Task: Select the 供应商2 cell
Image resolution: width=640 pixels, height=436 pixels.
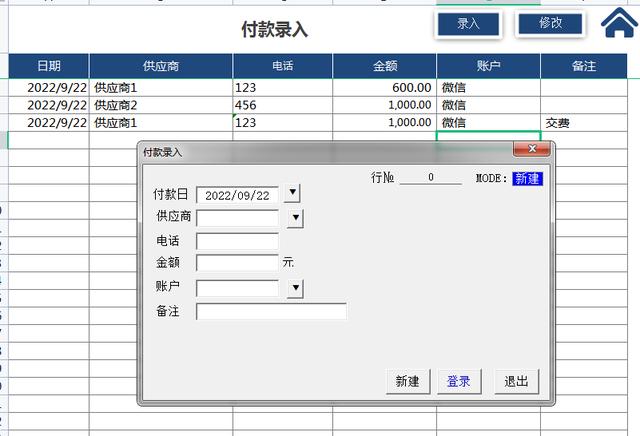Action: point(161,105)
